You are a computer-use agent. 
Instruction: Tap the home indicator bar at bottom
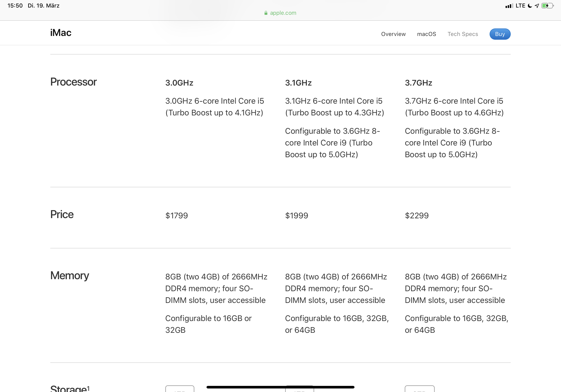point(280,387)
